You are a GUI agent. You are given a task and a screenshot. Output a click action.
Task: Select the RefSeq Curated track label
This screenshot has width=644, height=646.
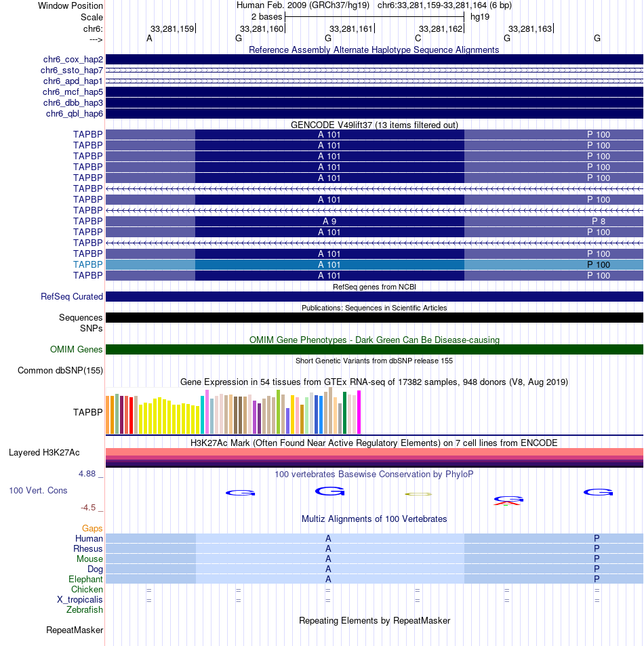coord(72,297)
